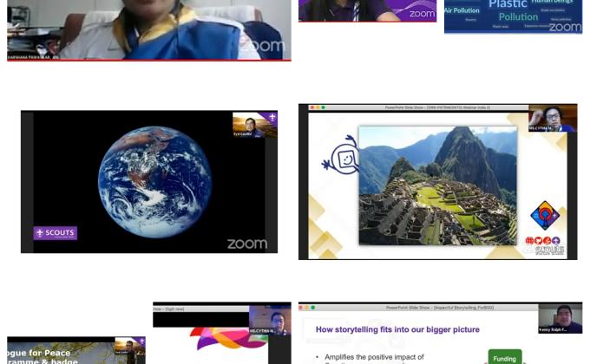Viewport: 590px width, 364px height.
Task: Click the green Funding box on storytelling slide
Action: point(505,357)
